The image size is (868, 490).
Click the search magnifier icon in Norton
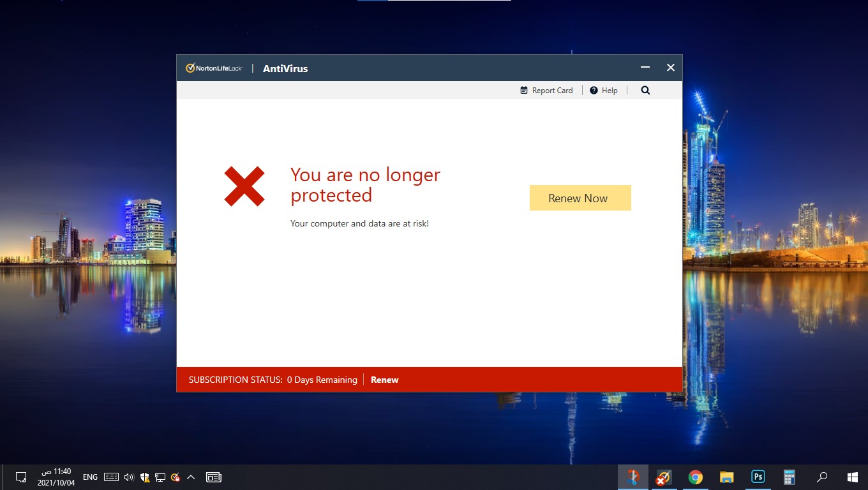[x=645, y=91]
